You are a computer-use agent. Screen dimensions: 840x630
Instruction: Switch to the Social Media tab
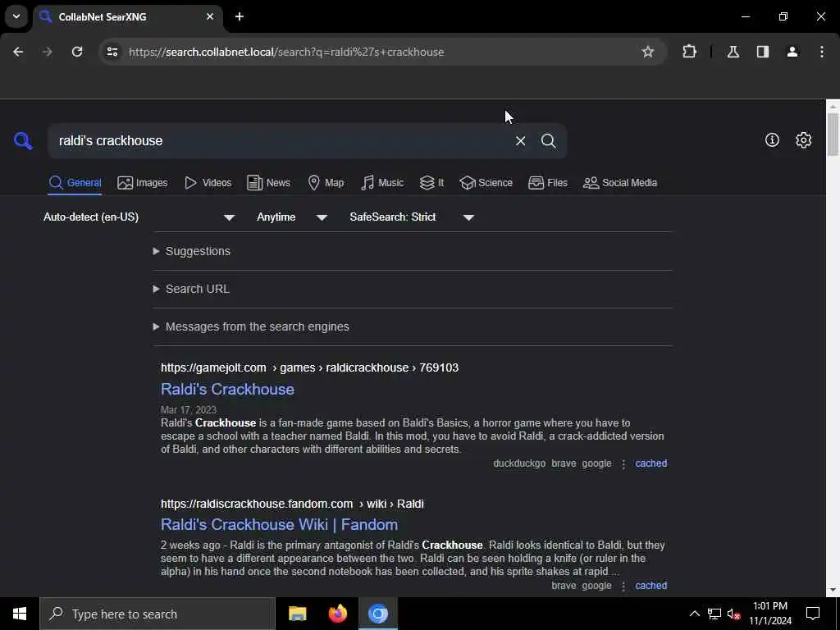click(x=620, y=183)
